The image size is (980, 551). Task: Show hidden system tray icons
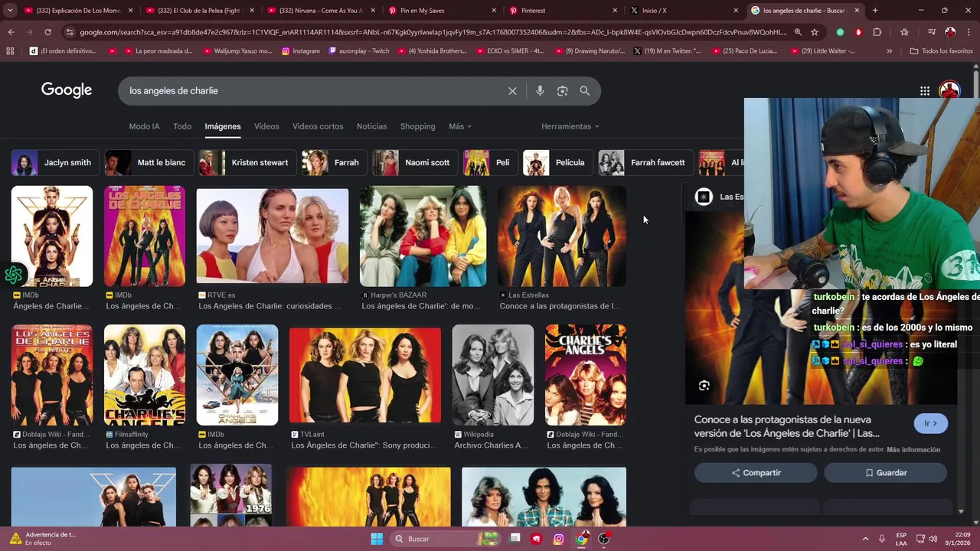pyautogui.click(x=865, y=539)
